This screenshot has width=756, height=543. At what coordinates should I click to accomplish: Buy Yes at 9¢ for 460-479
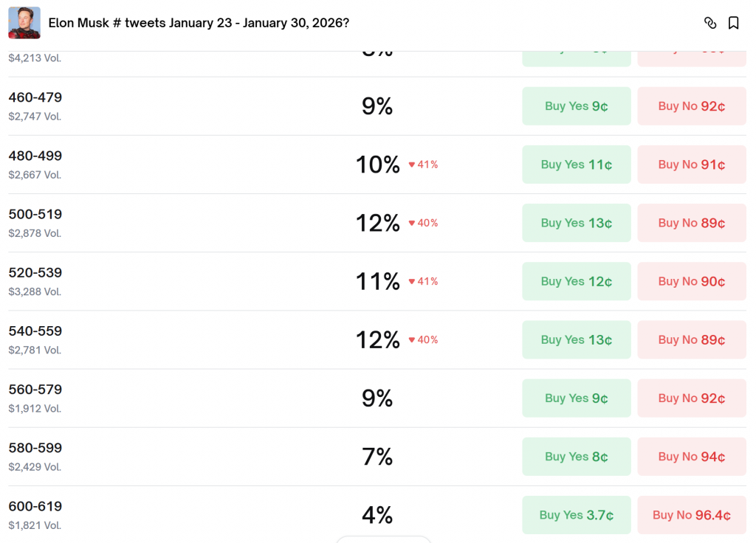(x=577, y=106)
